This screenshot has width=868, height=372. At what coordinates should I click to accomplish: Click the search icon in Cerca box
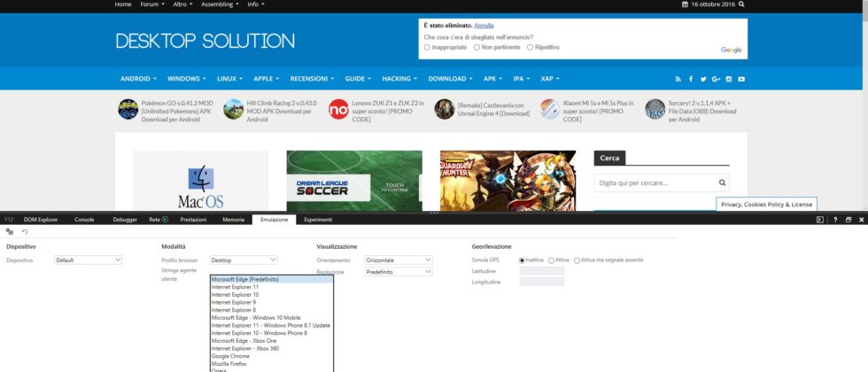tap(723, 183)
